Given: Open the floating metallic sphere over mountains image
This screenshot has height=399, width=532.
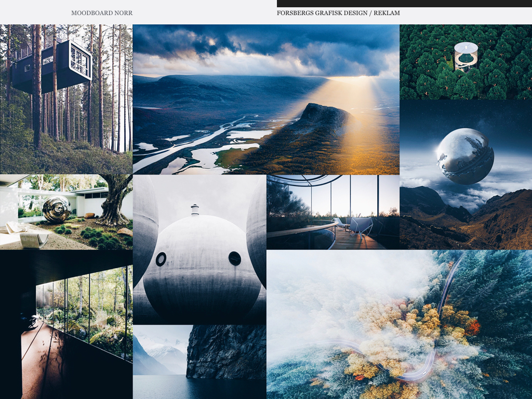Looking at the screenshot, I should [x=466, y=175].
